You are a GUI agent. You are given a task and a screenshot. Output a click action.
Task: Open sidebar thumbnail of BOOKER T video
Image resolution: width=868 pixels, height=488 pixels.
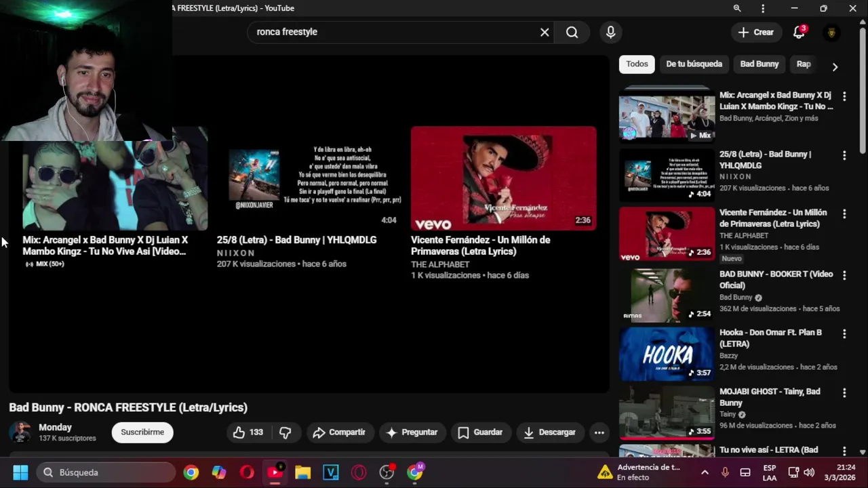pos(667,295)
